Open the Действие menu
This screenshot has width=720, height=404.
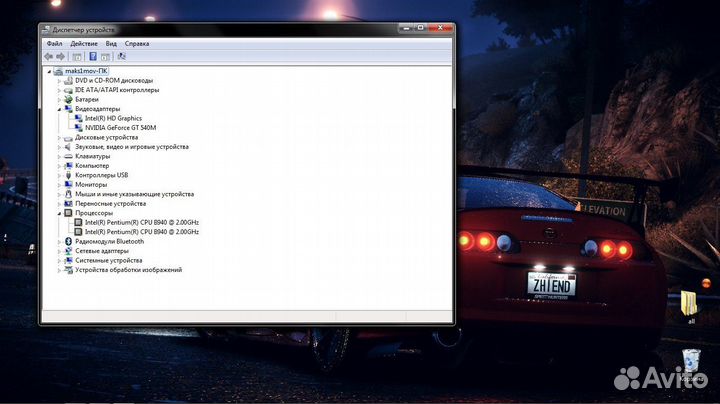tap(84, 44)
